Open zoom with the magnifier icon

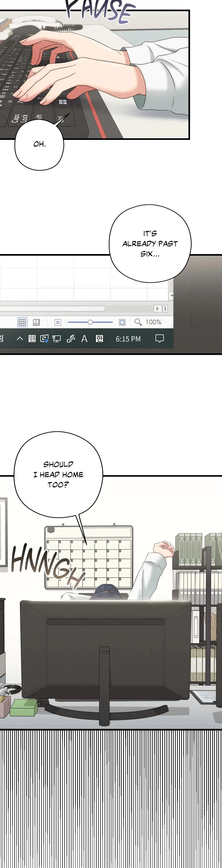[x=138, y=322]
